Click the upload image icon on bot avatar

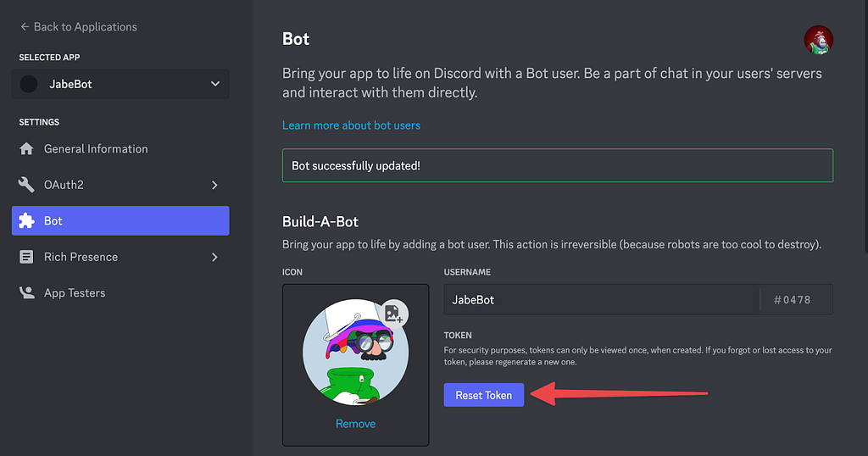pos(393,314)
